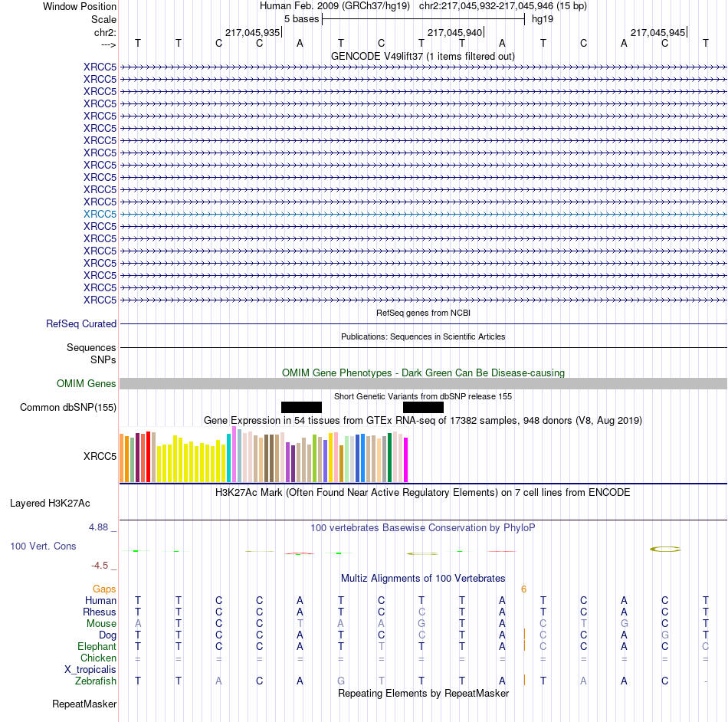728x722 pixels.
Task: Open the H3K27Ac Mark ENCODE track title
Action: point(423,492)
